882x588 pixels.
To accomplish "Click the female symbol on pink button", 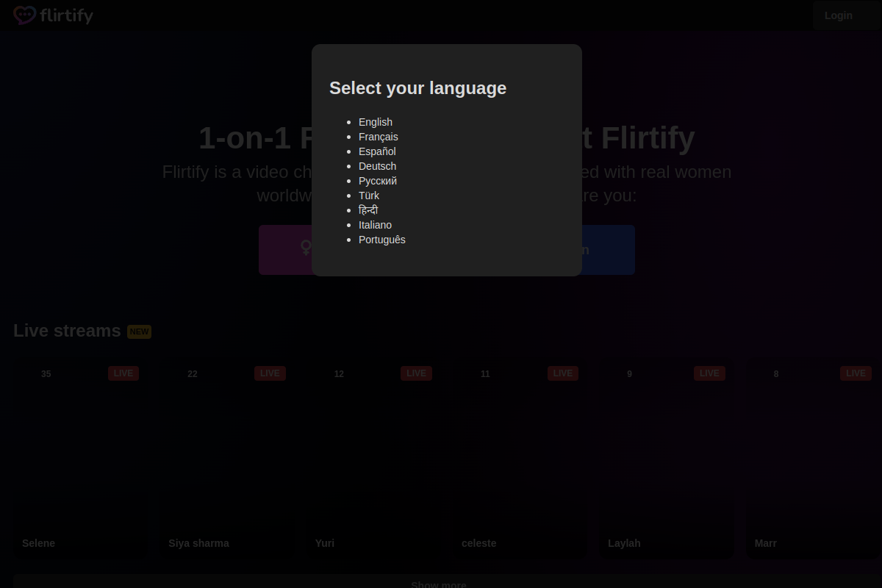I will [x=306, y=248].
